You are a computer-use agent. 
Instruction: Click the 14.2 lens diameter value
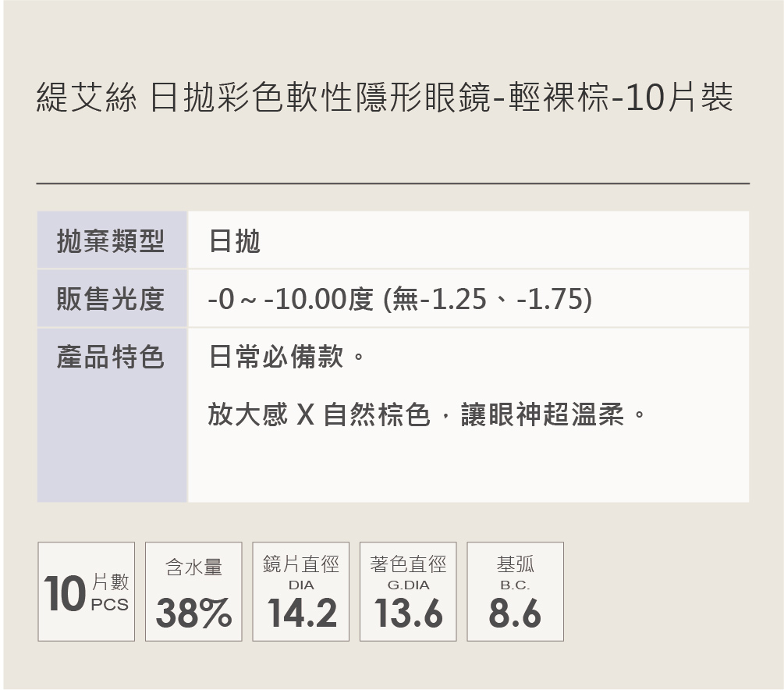(302, 613)
